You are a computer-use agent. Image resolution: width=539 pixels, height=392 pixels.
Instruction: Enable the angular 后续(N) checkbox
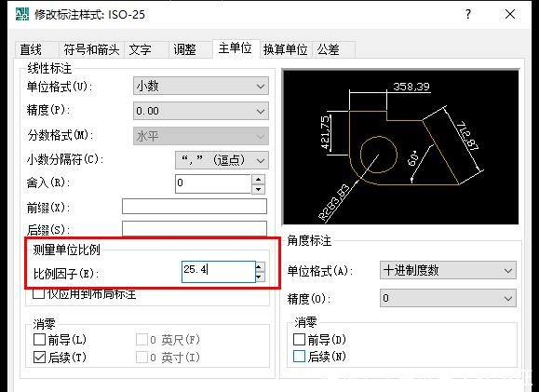[299, 357]
